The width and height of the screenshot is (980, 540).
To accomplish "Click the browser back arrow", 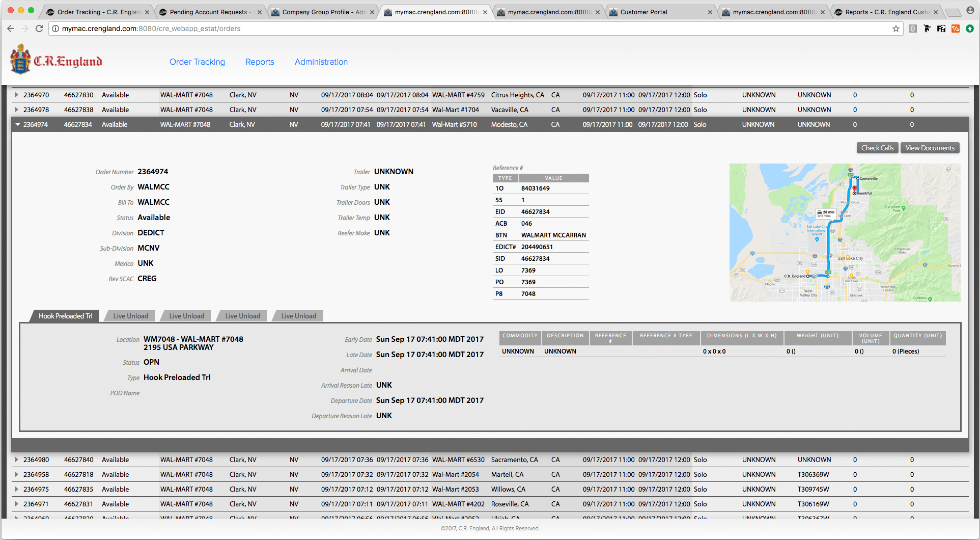I will (x=11, y=29).
